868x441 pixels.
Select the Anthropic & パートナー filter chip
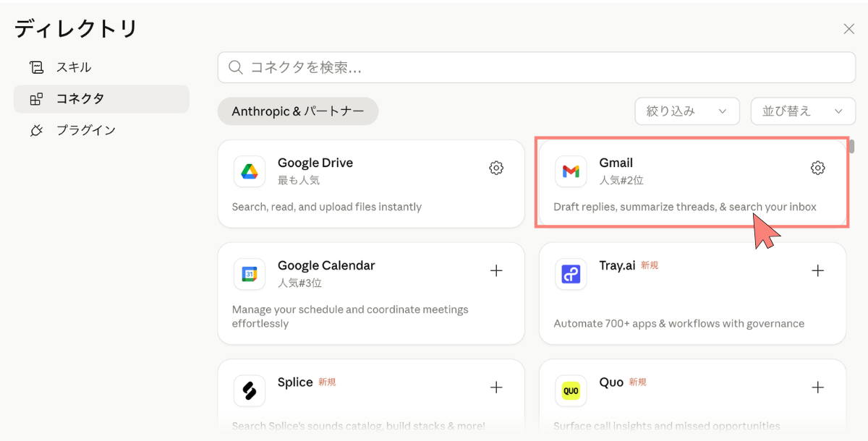coord(298,111)
